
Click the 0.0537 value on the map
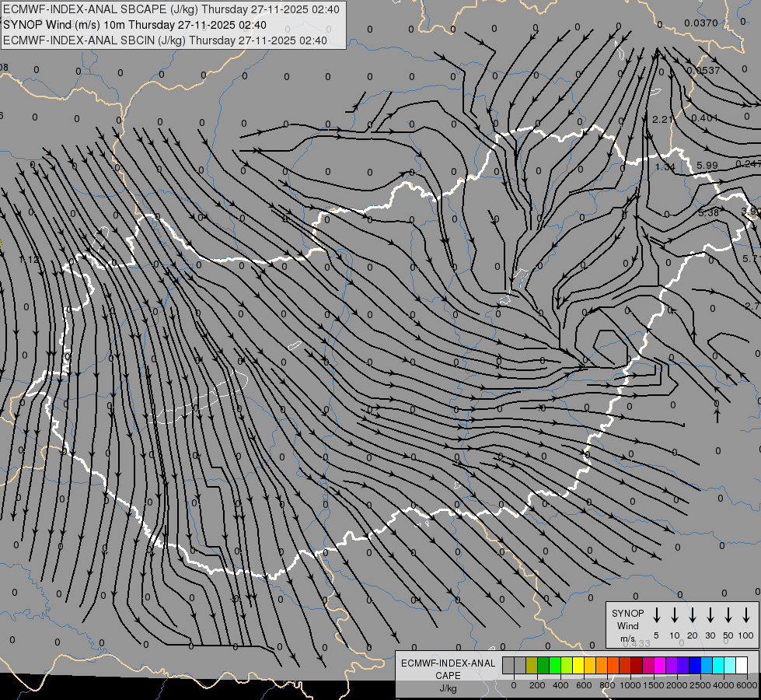(703, 71)
